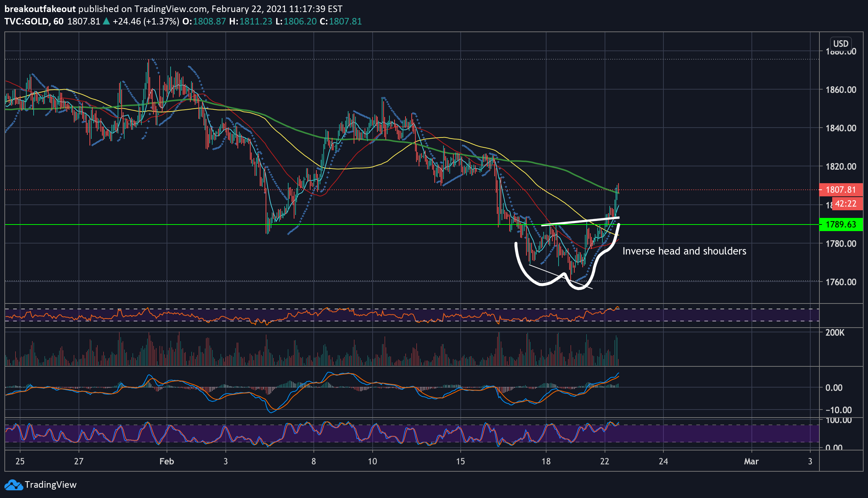Click the +24.46 (+1.37%) change value
Screen dimensions: 868x498
tap(146, 21)
